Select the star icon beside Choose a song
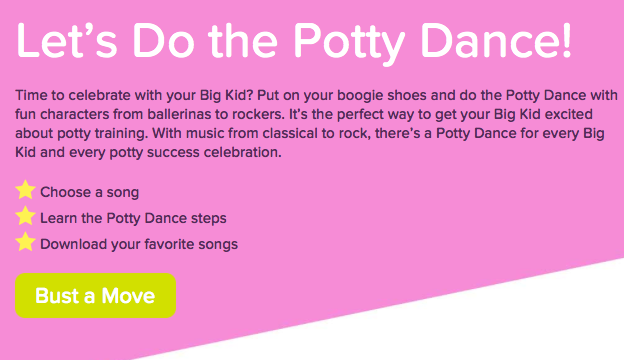Viewport: 624px width, 360px height. tap(25, 190)
